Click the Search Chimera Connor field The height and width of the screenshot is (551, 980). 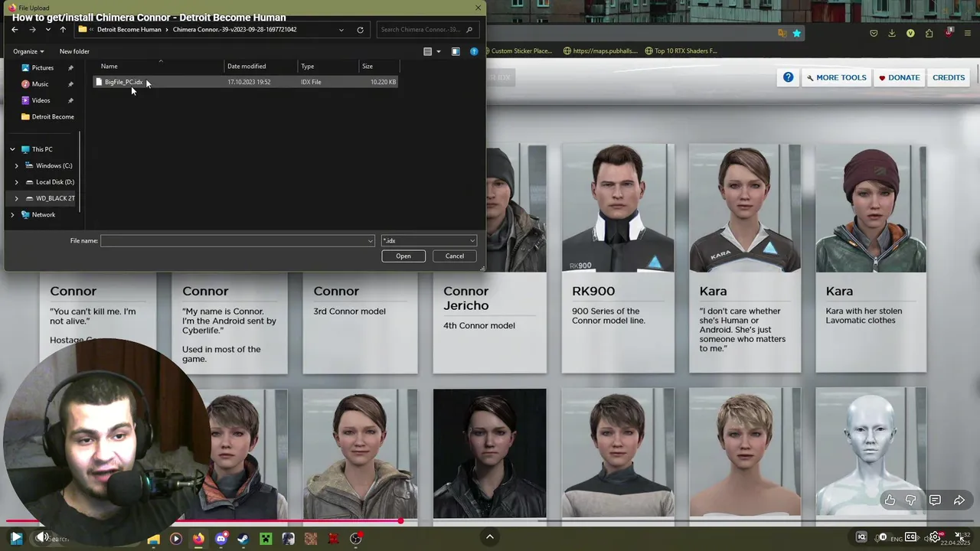pos(426,30)
